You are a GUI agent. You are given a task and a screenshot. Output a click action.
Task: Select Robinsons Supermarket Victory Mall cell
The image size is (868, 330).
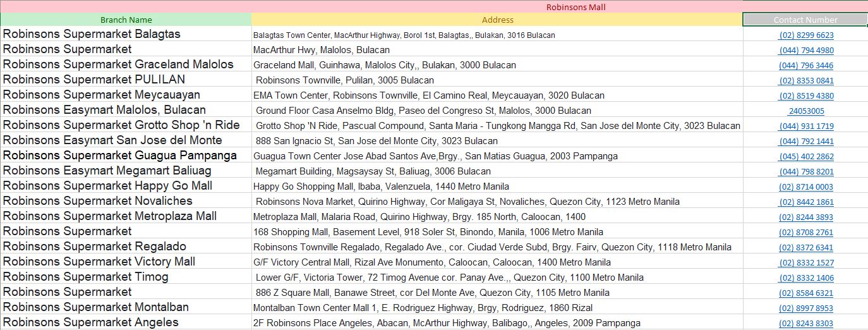126,262
